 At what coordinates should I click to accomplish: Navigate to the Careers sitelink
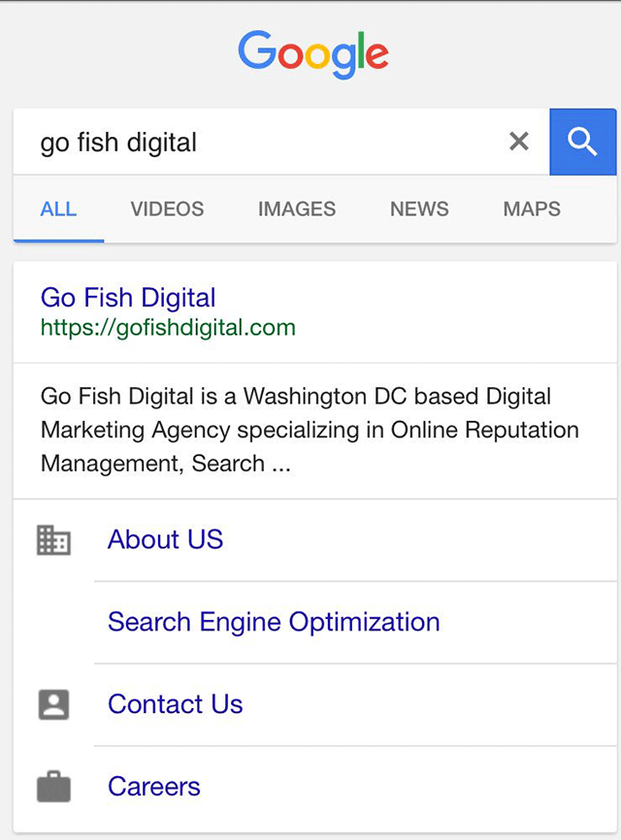click(x=153, y=787)
